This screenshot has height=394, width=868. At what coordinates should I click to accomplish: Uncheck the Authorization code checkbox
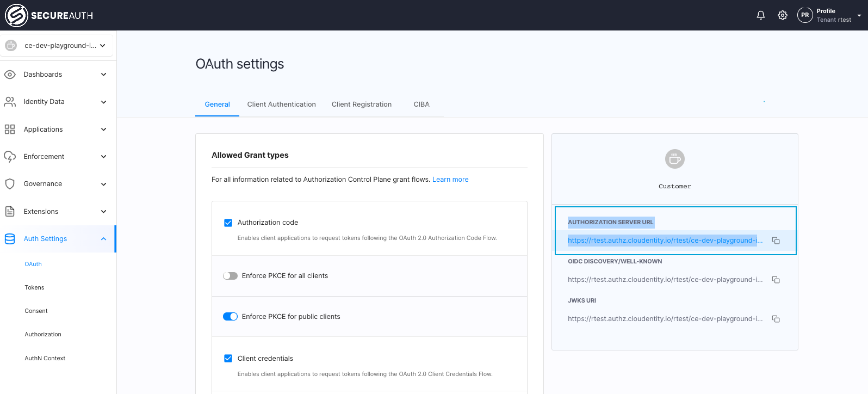point(228,223)
